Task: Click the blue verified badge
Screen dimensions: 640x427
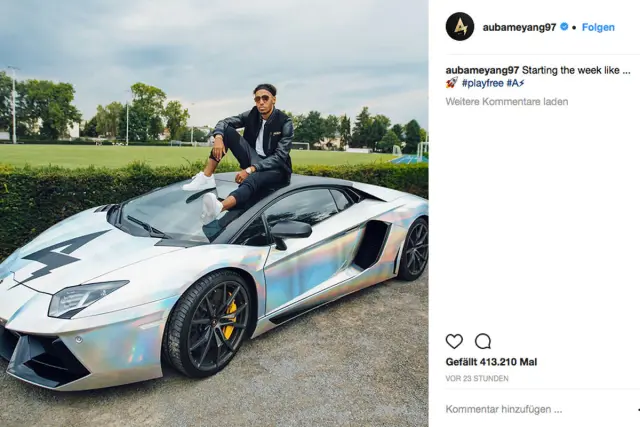Action: 564,27
